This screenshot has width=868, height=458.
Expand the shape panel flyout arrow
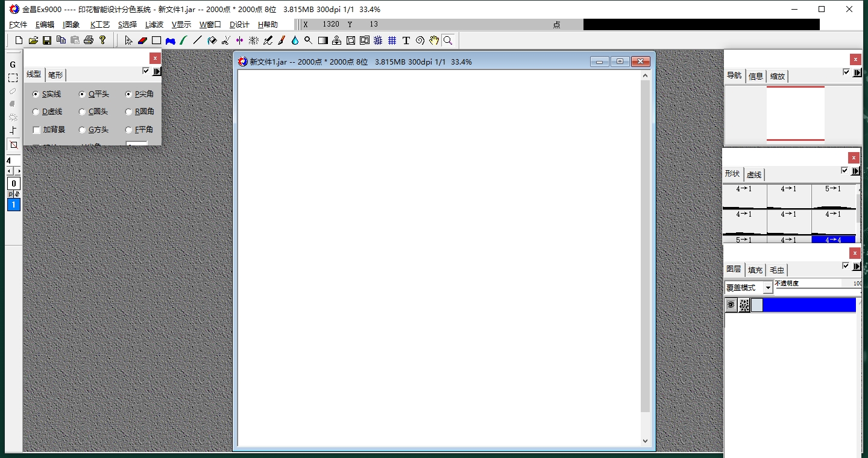(856, 171)
